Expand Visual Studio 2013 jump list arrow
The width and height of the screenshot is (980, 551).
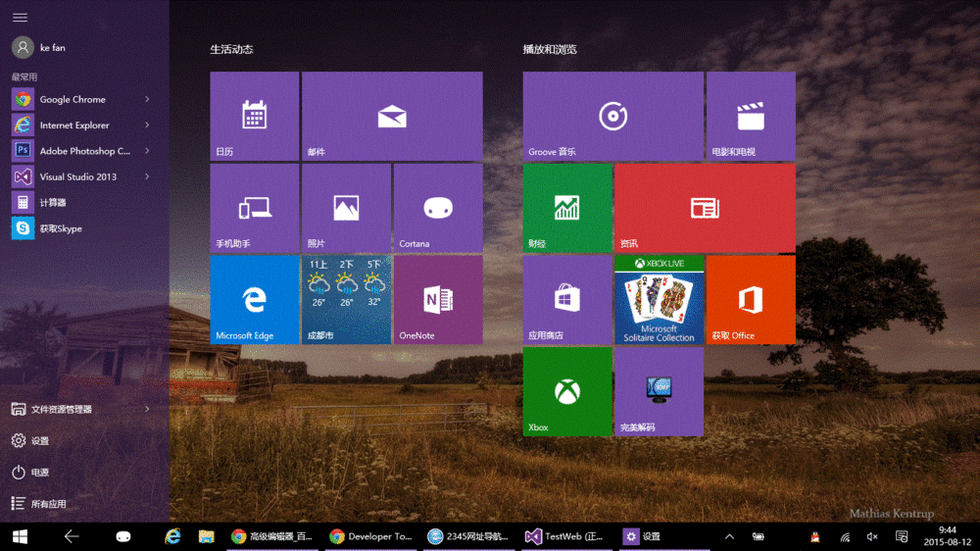point(148,177)
